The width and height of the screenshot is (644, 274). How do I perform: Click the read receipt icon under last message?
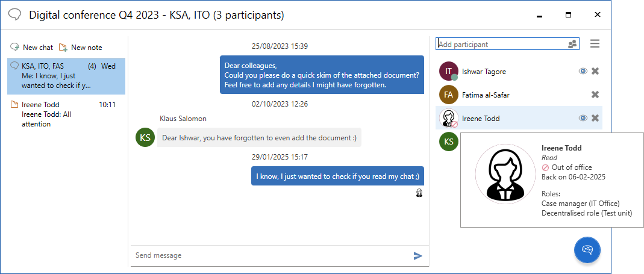pyautogui.click(x=419, y=193)
